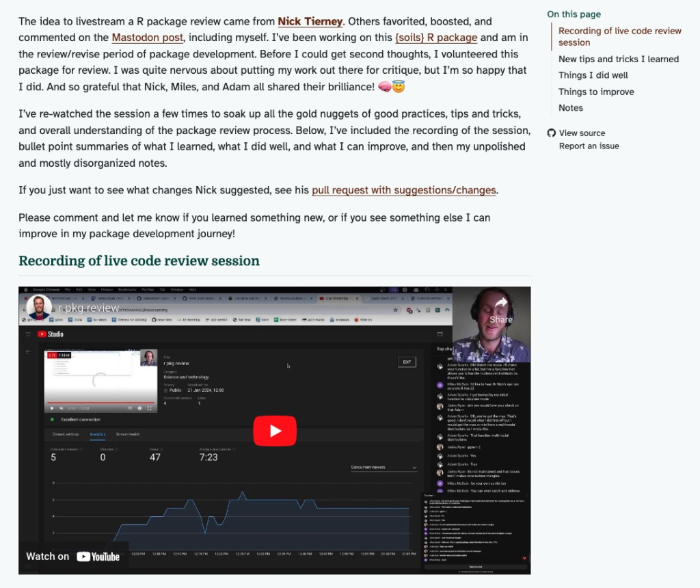
Task: Go to Things I did well section
Action: [593, 75]
